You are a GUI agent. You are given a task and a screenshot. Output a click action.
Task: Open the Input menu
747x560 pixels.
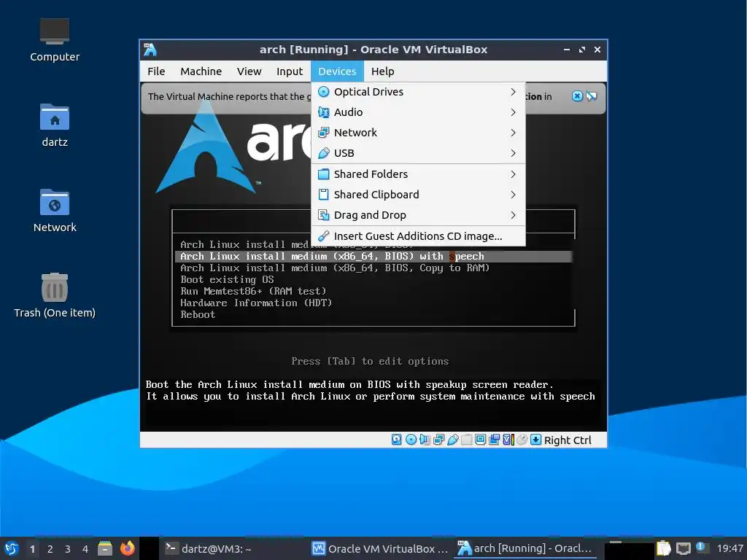290,71
